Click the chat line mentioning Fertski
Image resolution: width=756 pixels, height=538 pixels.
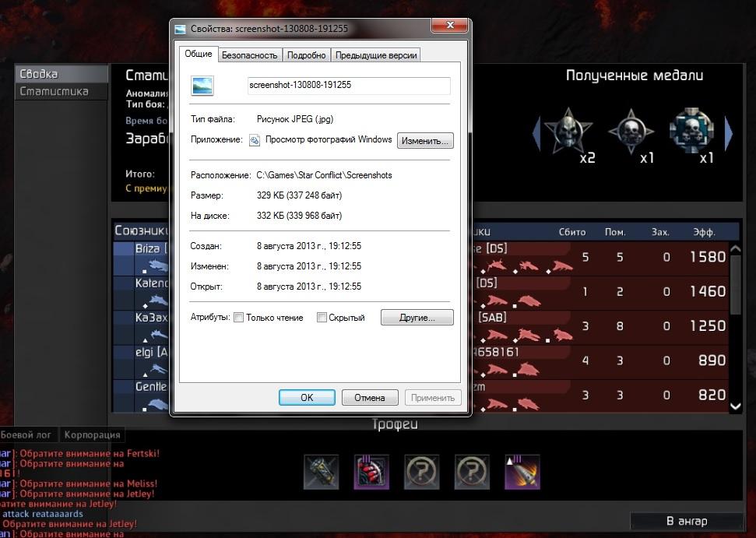(80, 453)
